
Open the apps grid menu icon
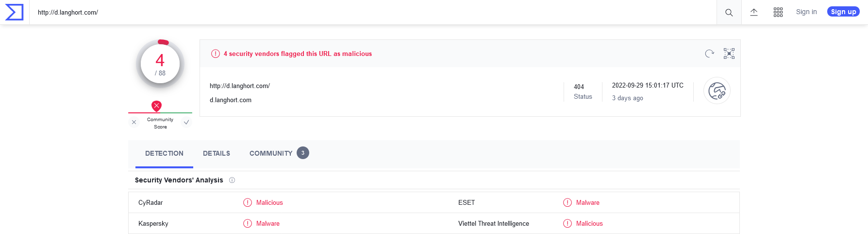[x=778, y=12]
